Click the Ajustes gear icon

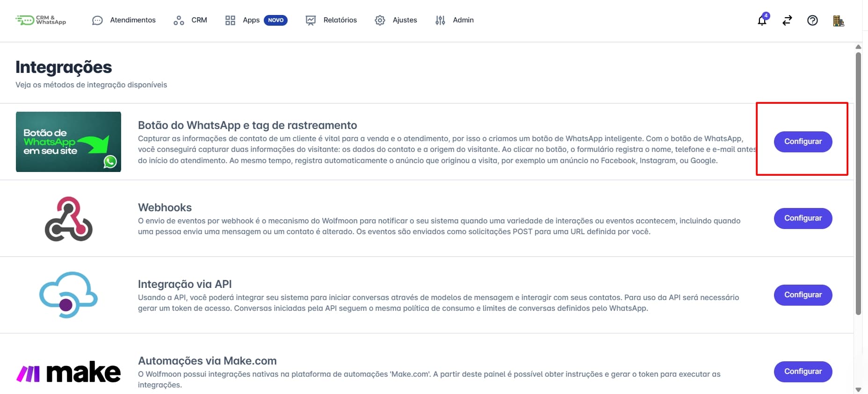pyautogui.click(x=380, y=20)
